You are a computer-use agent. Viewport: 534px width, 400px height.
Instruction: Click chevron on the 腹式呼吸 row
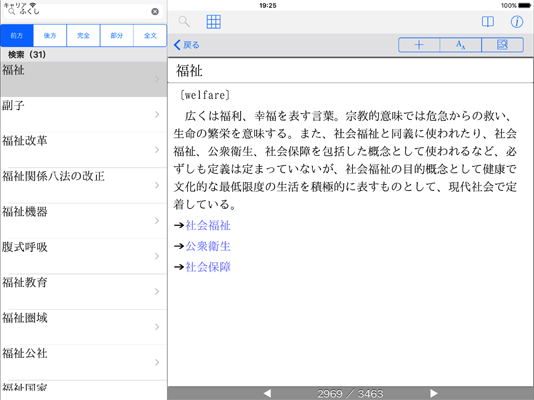(157, 256)
